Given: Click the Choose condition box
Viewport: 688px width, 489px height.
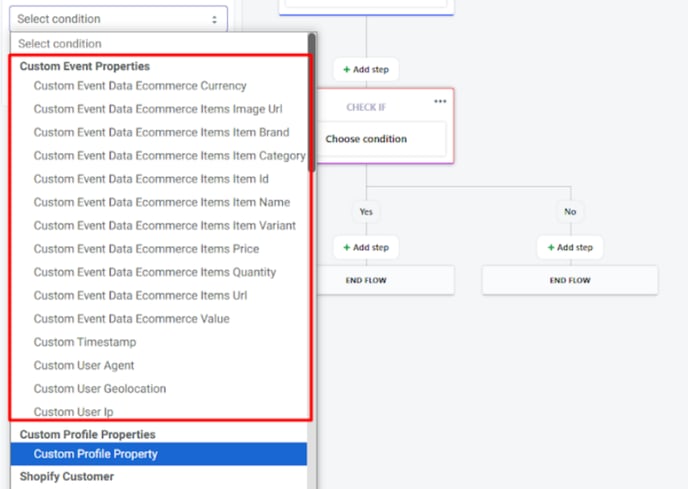Looking at the screenshot, I should coord(381,139).
